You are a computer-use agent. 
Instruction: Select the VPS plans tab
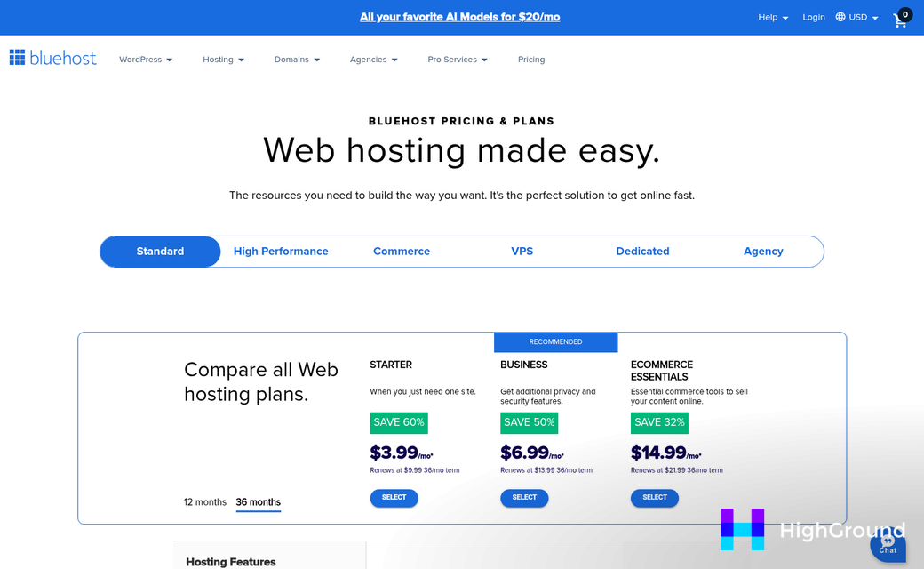click(x=522, y=252)
